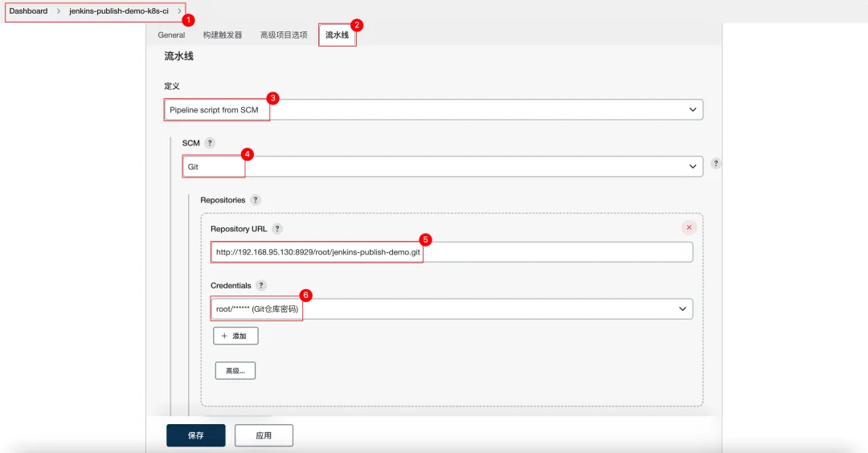Image resolution: width=868 pixels, height=453 pixels.
Task: Click the 定义 label
Action: click(x=172, y=86)
